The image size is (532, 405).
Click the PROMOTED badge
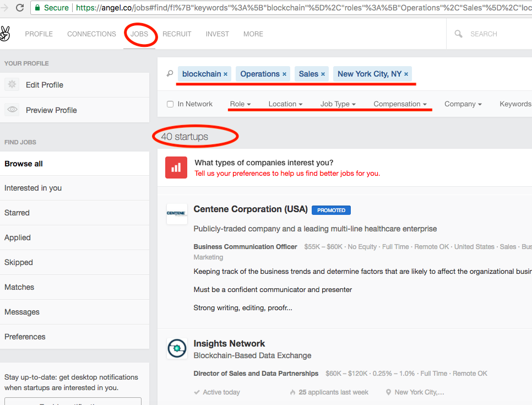(x=331, y=210)
